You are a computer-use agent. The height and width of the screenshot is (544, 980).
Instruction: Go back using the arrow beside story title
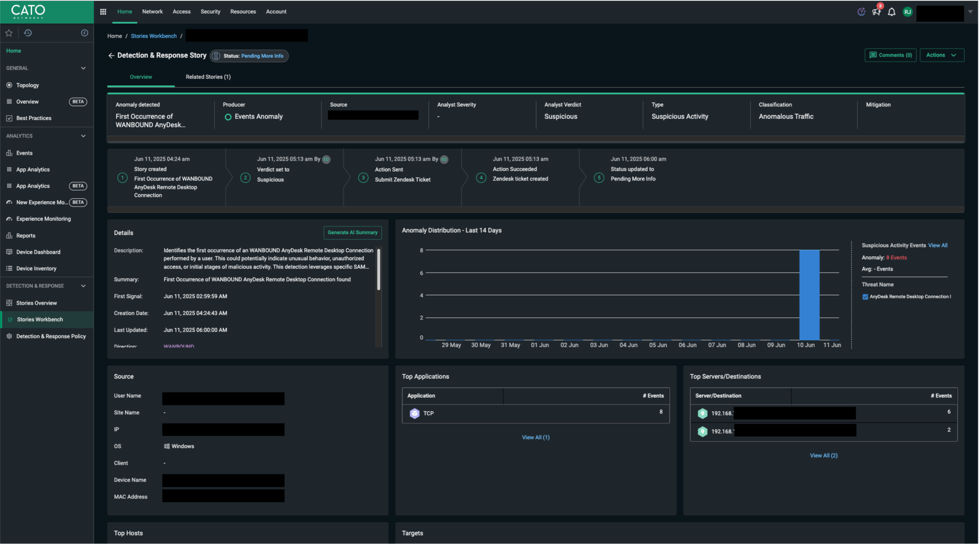pos(111,56)
